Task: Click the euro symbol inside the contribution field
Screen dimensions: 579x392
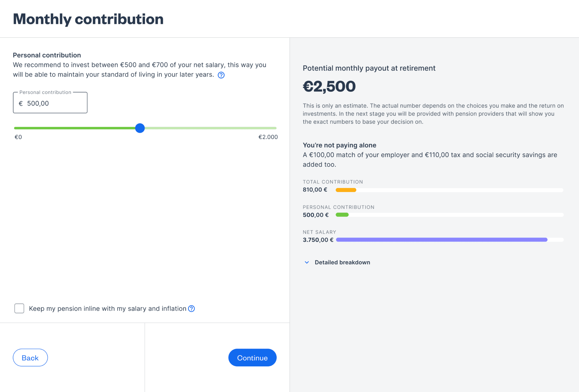Action: (21, 103)
